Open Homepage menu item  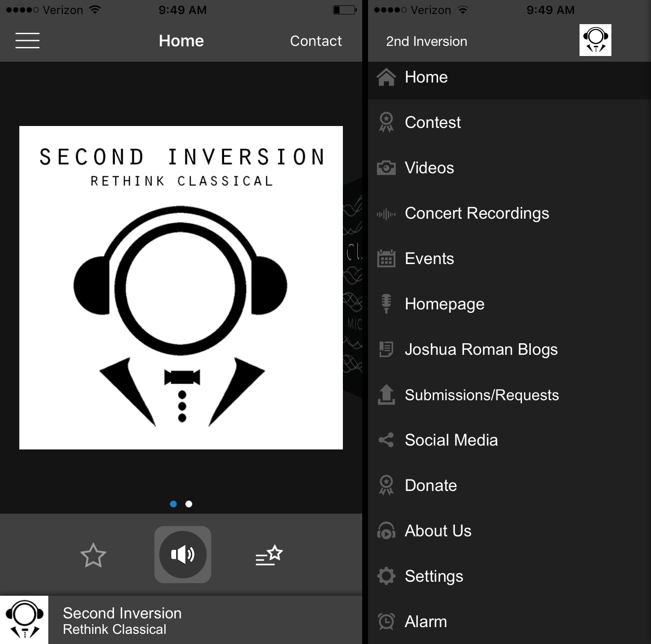click(509, 304)
